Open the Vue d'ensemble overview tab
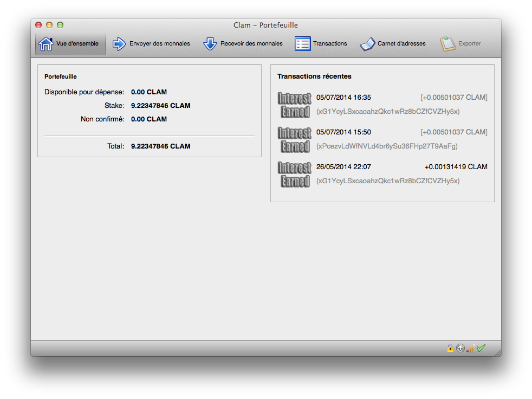 click(70, 44)
